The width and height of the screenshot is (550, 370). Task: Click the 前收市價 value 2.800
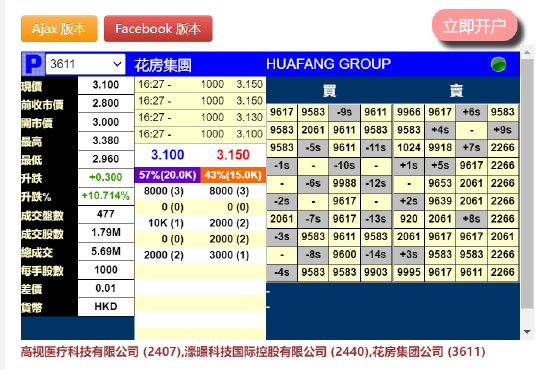106,103
